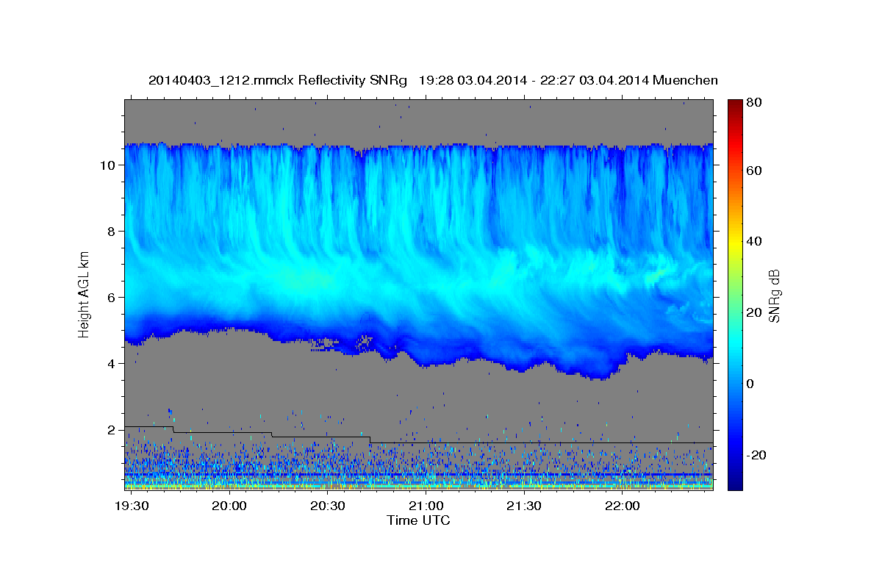Click the 20:30 time tick label
Viewport: 882px width, 588px height.
point(328,506)
